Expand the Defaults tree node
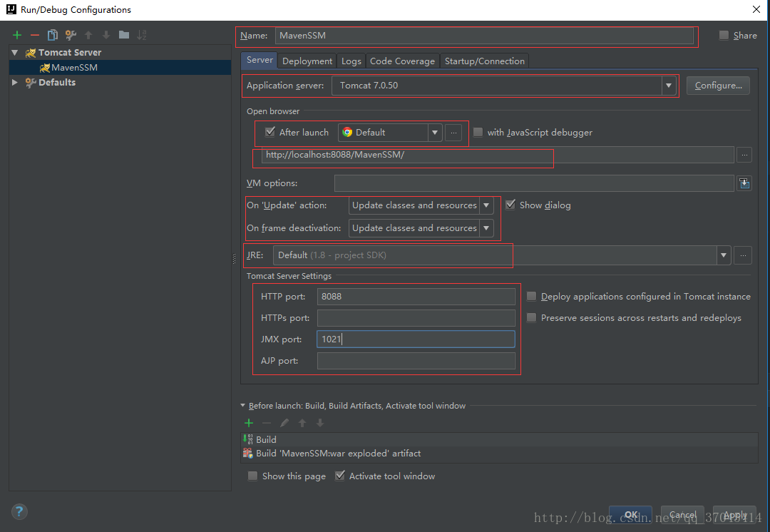 pos(15,83)
